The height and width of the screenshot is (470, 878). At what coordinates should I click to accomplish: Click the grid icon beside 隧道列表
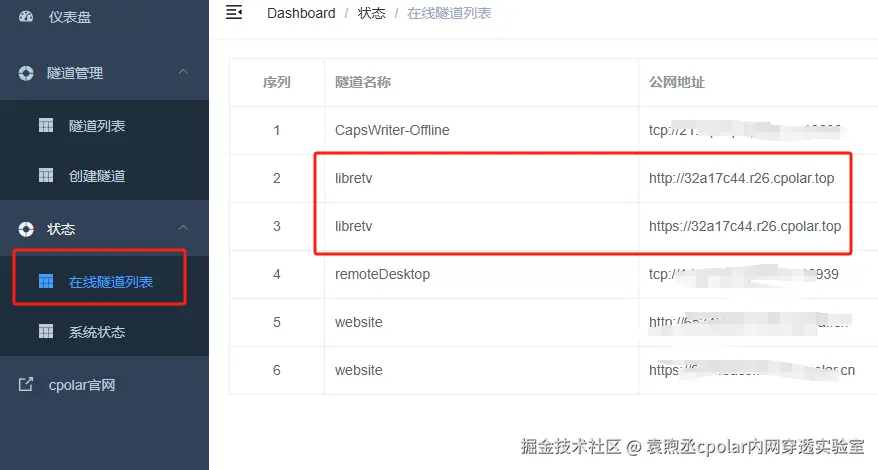46,125
